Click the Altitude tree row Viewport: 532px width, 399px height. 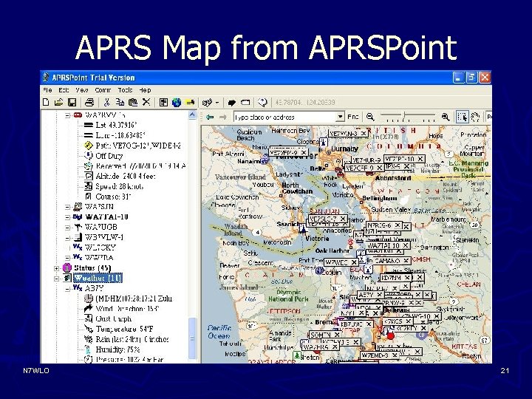tap(126, 176)
